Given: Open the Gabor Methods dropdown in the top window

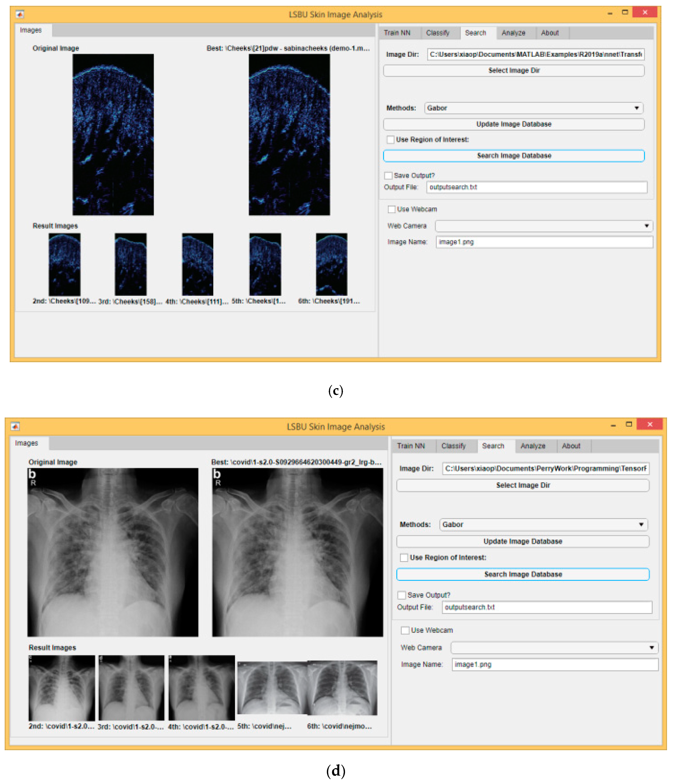Looking at the screenshot, I should pos(637,108).
